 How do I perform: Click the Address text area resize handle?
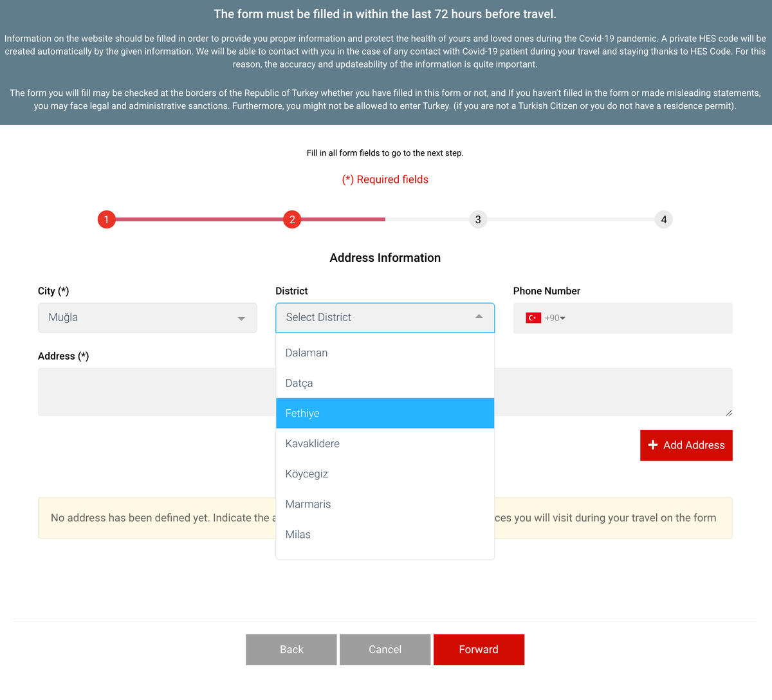(x=728, y=412)
